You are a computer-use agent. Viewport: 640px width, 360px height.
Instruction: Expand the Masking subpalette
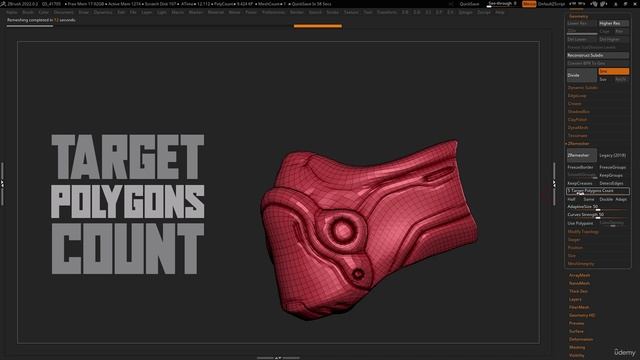click(577, 347)
